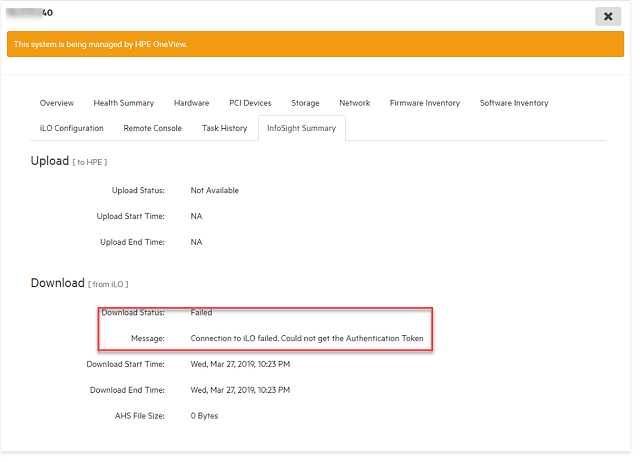640x462 pixels.
Task: Open the Overview tab
Action: pyautogui.click(x=57, y=103)
